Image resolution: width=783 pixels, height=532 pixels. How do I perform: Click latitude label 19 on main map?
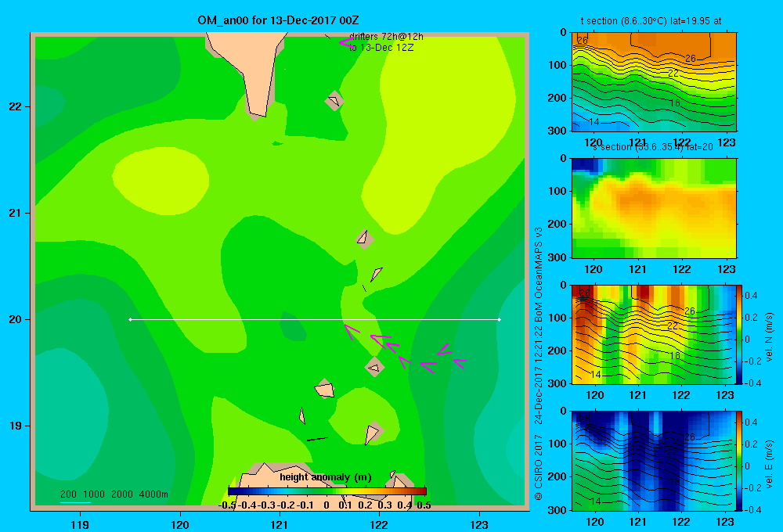point(16,426)
